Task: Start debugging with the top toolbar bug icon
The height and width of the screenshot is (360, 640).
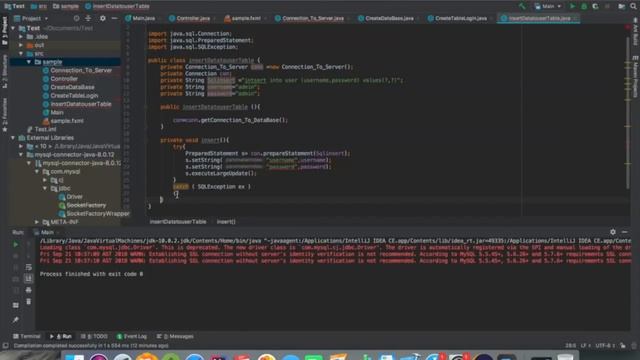Action: [584, 6]
